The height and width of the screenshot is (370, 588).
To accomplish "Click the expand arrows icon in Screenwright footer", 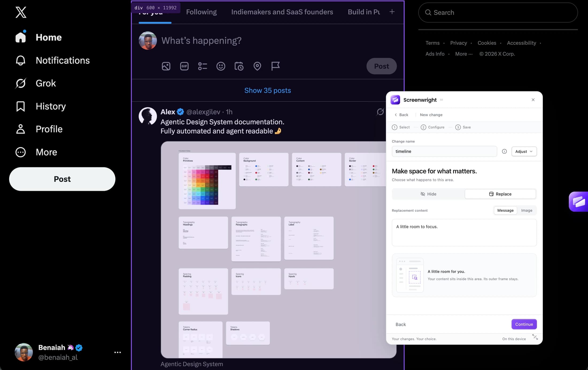I will point(535,337).
